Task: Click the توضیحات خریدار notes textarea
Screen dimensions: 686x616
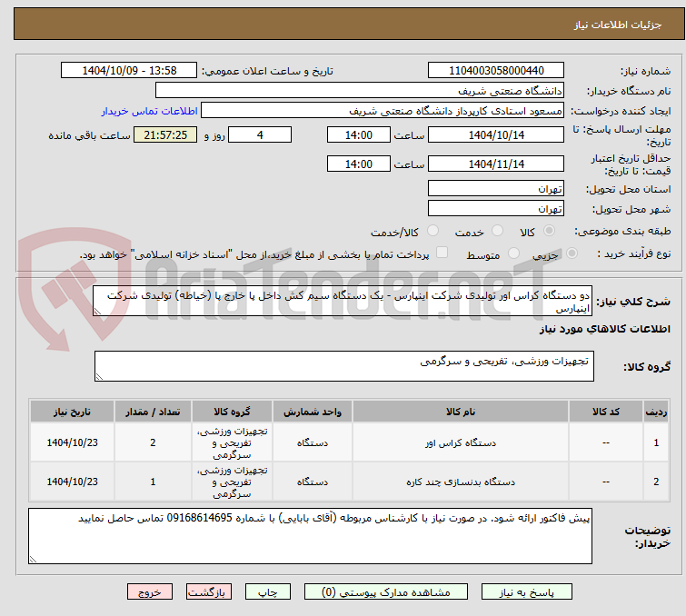Action: 310,536
